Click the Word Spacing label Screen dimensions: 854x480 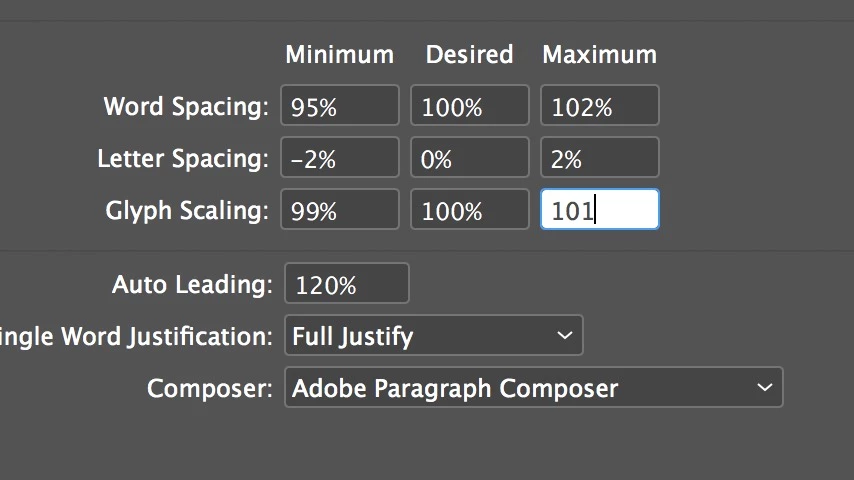click(186, 107)
